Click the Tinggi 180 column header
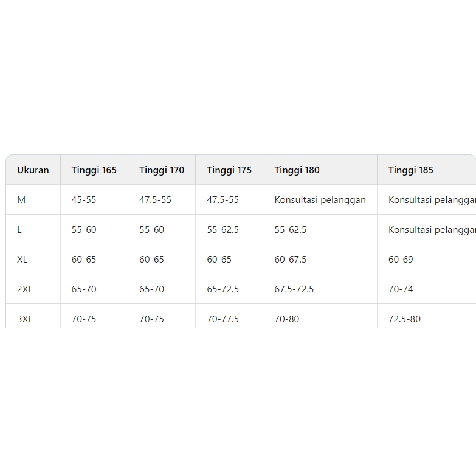 (297, 170)
